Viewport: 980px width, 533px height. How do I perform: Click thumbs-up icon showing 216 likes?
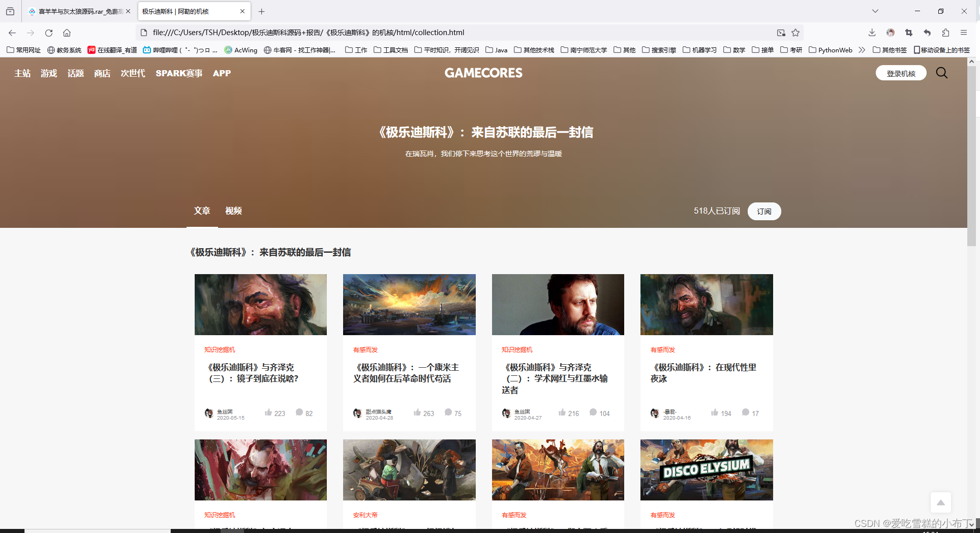(x=562, y=412)
